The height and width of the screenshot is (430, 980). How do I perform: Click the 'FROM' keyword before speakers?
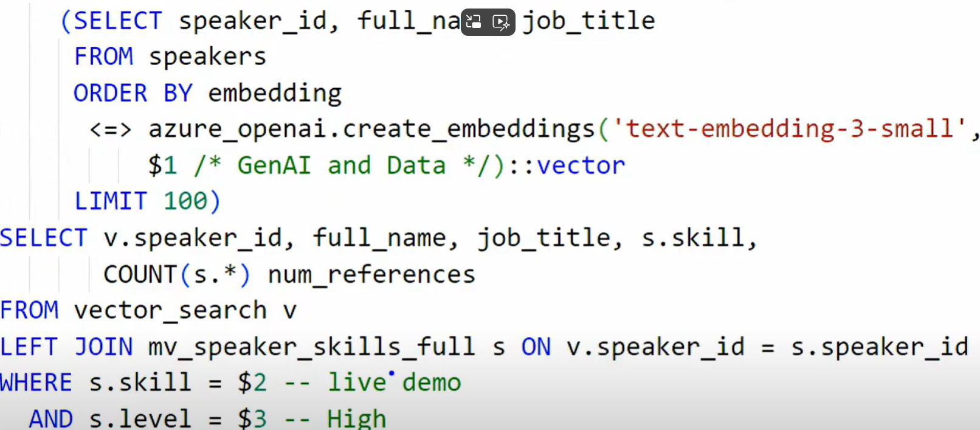click(103, 57)
